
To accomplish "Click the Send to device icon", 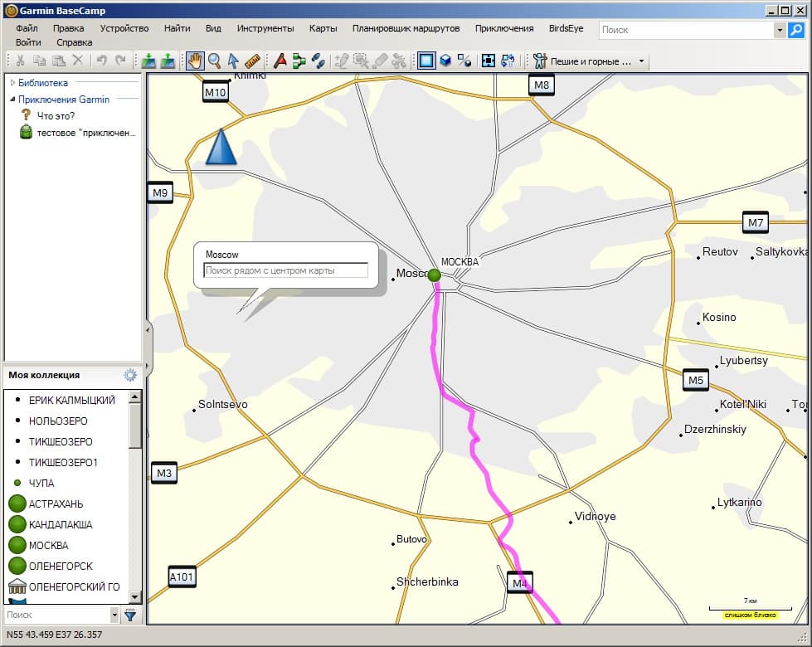I will pyautogui.click(x=148, y=61).
